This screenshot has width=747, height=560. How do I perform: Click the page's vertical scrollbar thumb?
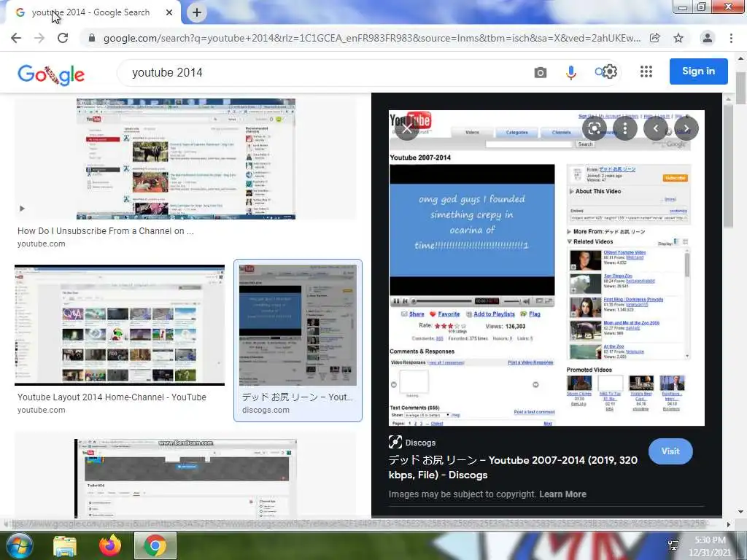[x=741, y=88]
